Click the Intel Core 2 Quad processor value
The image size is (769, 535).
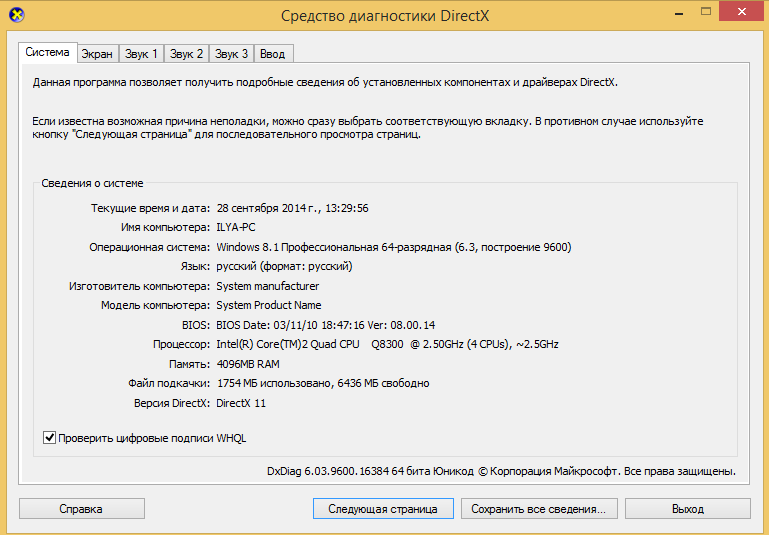pyautogui.click(x=387, y=344)
